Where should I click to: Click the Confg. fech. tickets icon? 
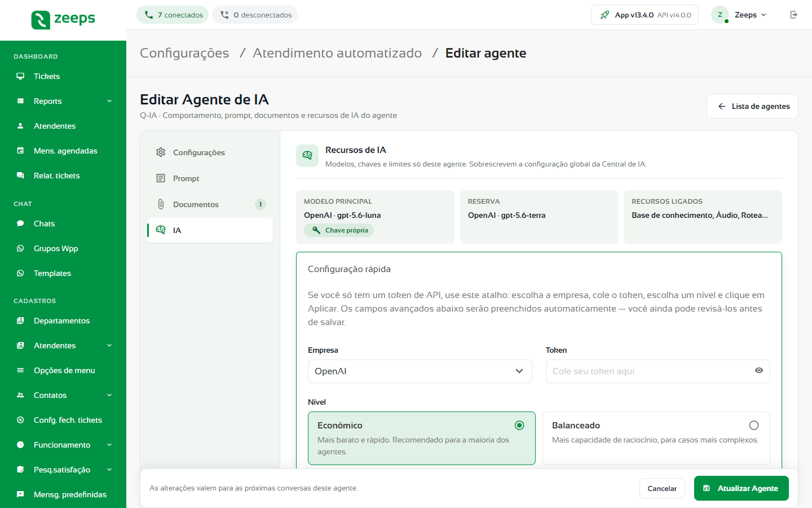point(20,420)
